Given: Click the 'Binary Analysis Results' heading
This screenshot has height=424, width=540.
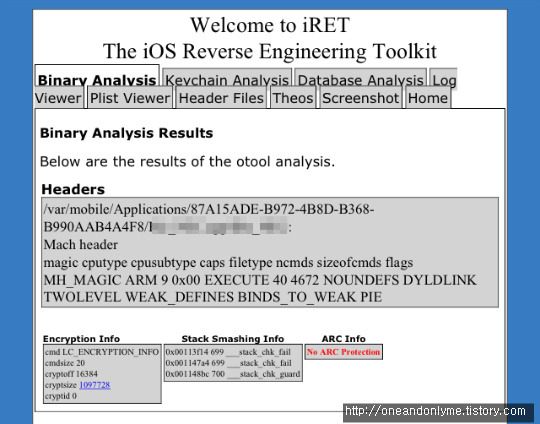Looking at the screenshot, I should pos(126,133).
